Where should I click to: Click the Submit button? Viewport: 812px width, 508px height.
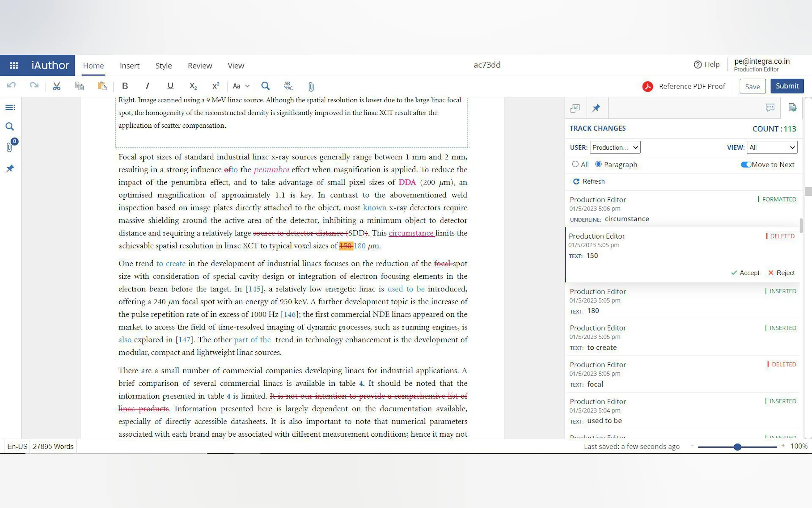click(x=786, y=86)
